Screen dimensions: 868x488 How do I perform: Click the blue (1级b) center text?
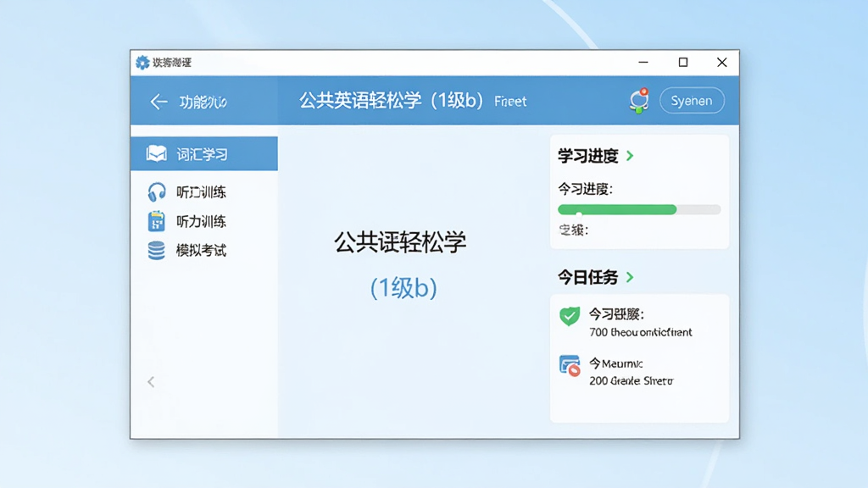[x=403, y=288]
